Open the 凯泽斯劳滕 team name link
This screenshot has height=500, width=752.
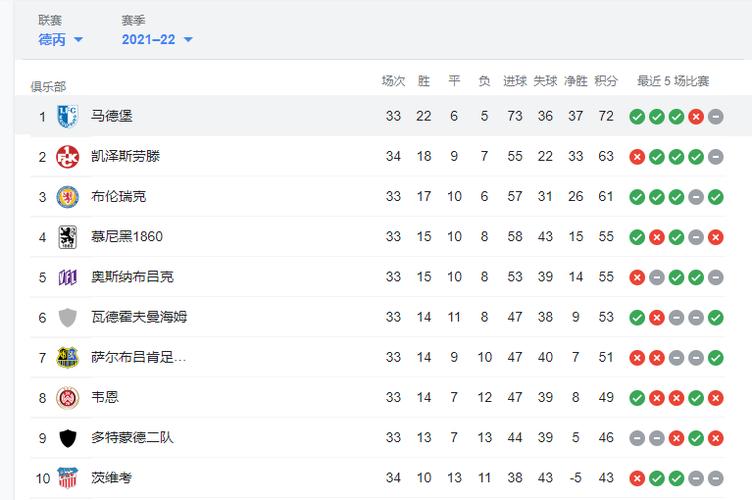click(126, 156)
